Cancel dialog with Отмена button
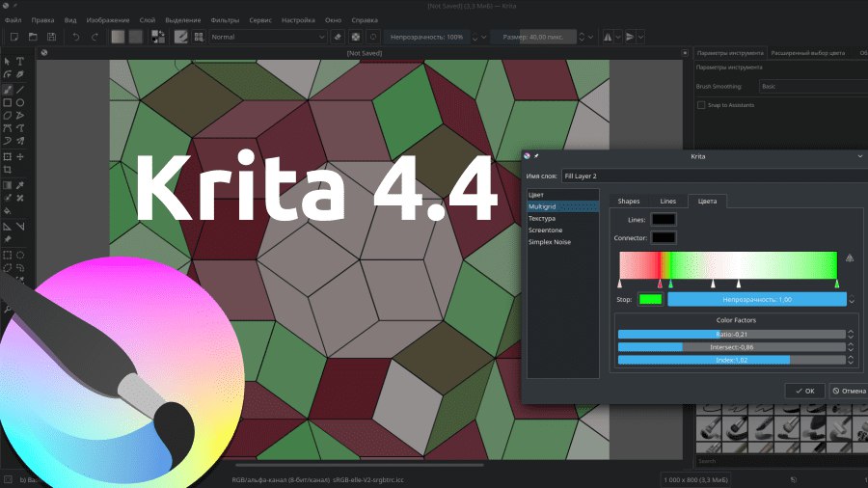Viewport: 868px width, 488px height. [x=849, y=391]
